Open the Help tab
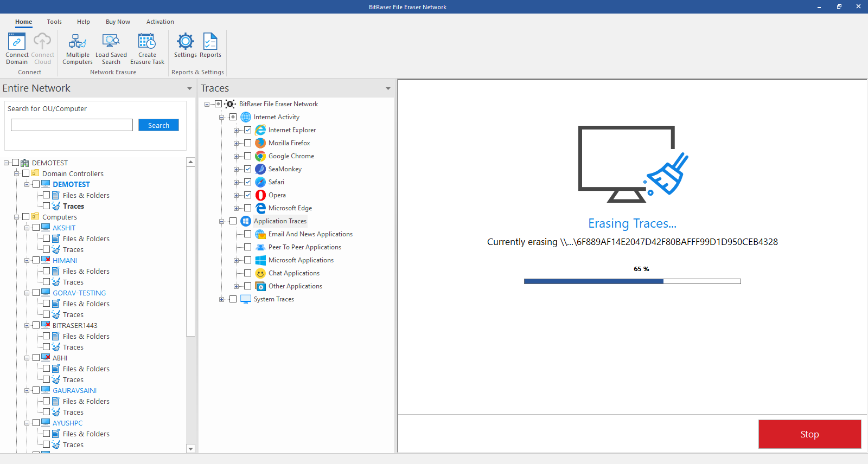 tap(84, 22)
